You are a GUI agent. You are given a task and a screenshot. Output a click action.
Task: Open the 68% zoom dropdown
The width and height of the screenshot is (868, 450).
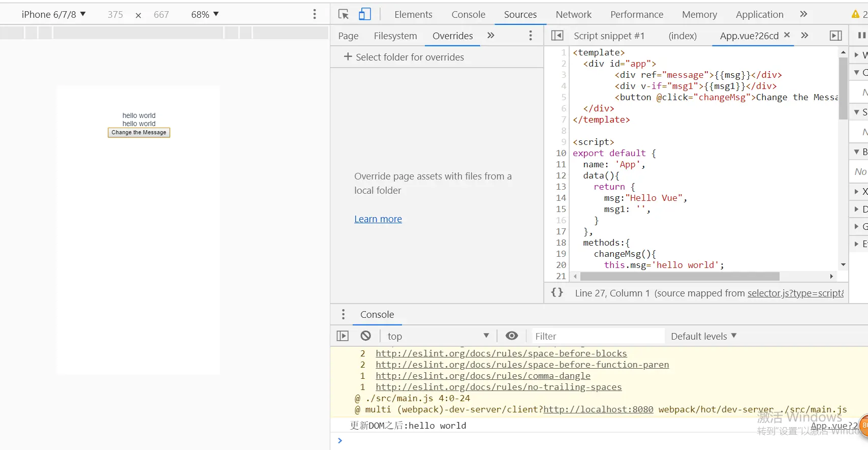pos(205,14)
